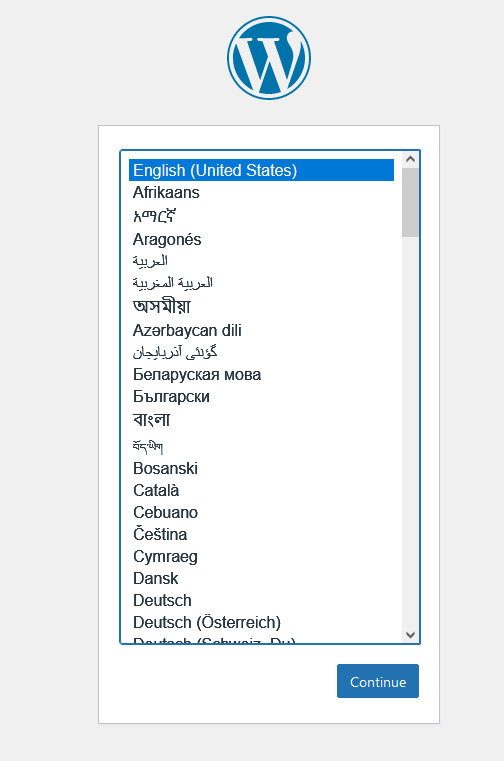Screen dimensions: 504x761
Task: Select Aragonés language option
Action: click(x=261, y=239)
